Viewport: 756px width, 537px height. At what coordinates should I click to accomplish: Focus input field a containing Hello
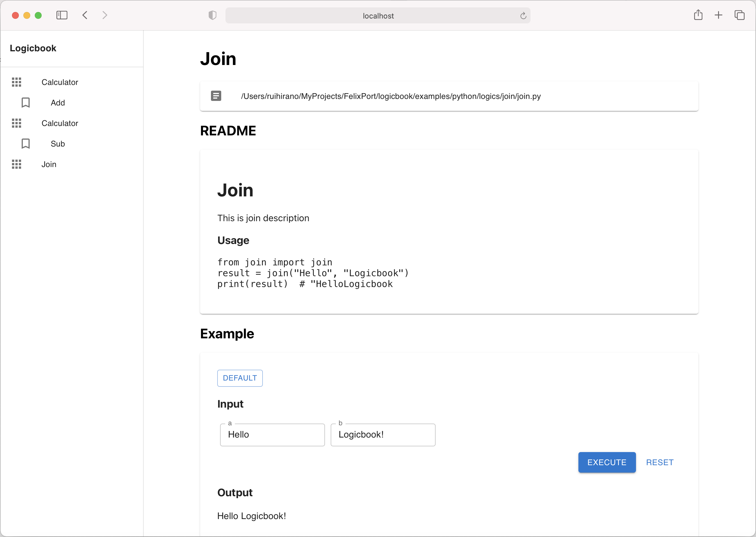[273, 434]
